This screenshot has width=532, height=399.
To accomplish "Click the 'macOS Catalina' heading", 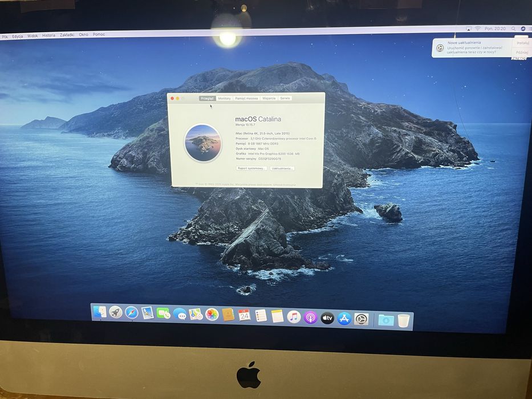I will pos(258,119).
